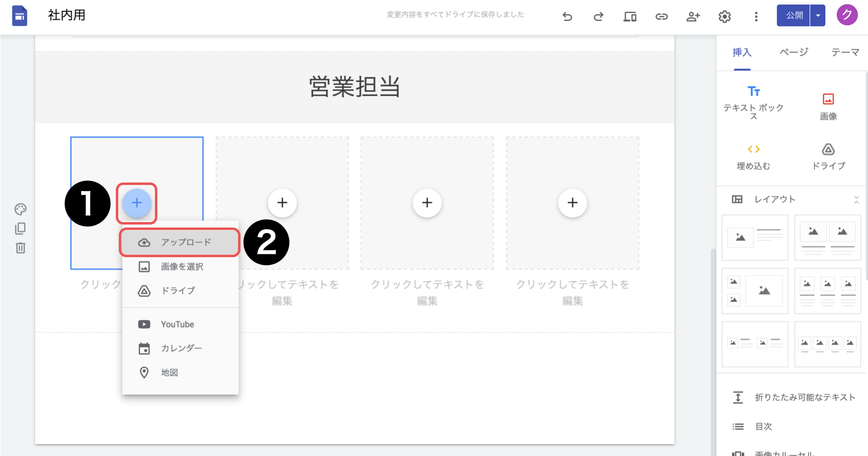
Task: Click the 公開 publish button
Action: click(794, 15)
